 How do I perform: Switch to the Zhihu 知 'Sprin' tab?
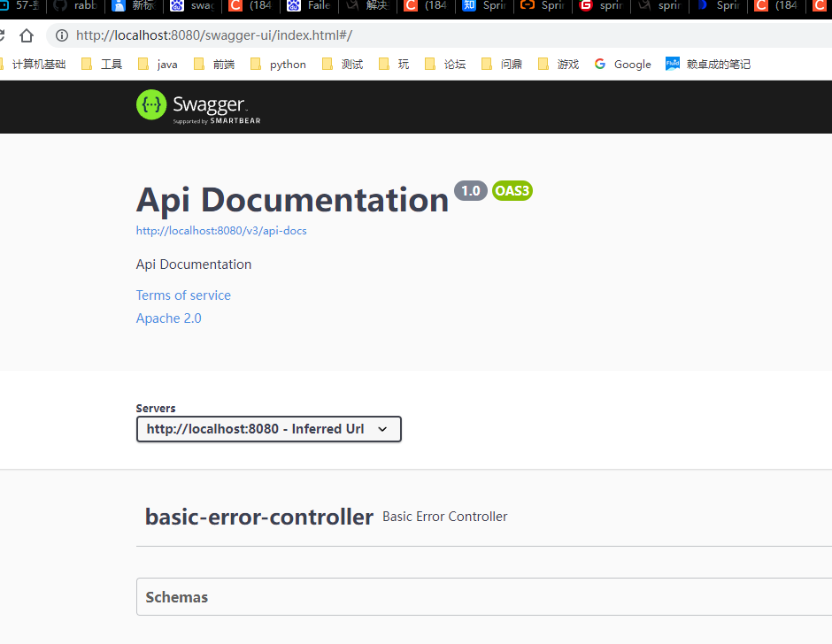point(484,6)
